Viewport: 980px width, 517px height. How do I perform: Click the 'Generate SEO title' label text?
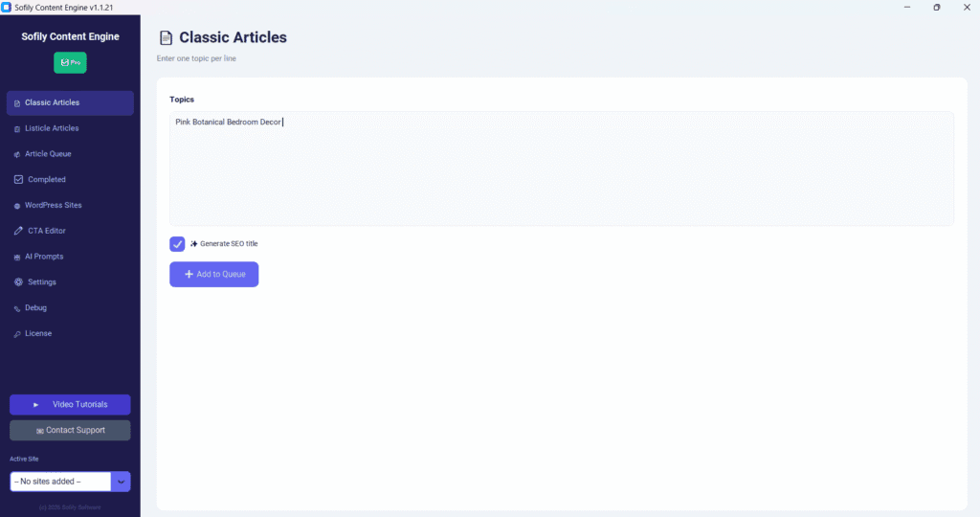coord(229,244)
